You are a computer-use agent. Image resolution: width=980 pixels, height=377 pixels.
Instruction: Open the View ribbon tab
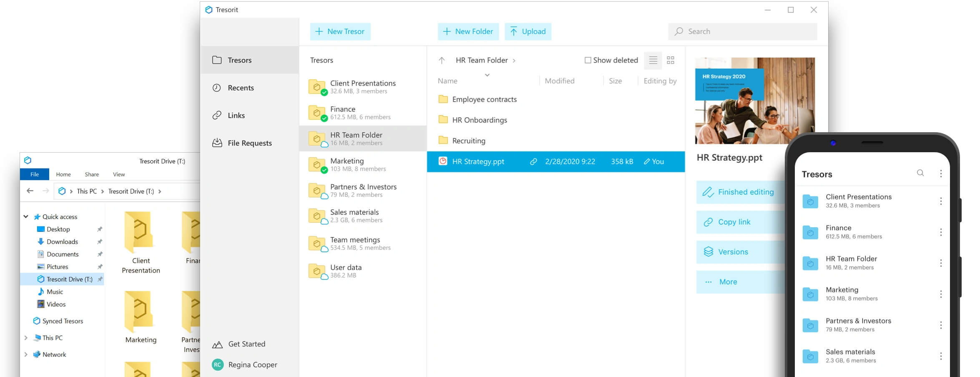click(119, 174)
